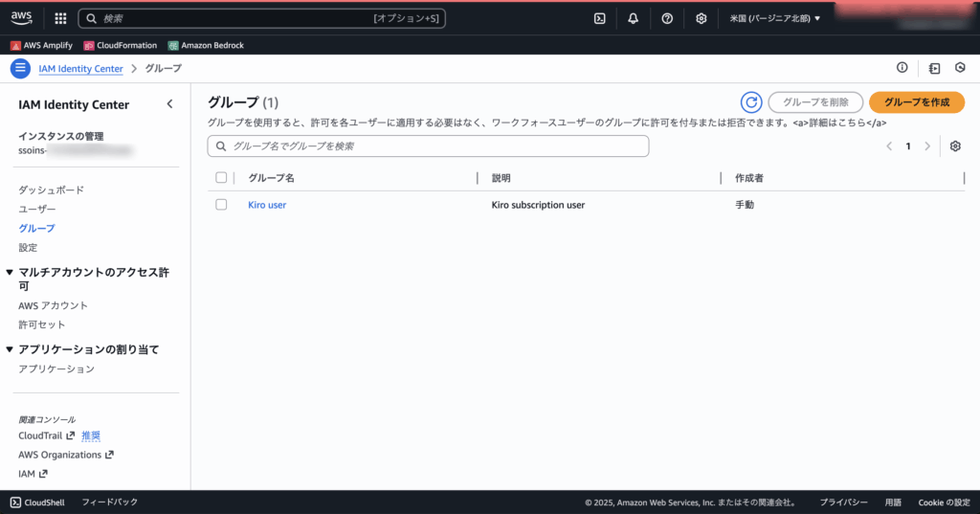Click the グループを作成 button
Viewport: 980px width, 514px height.
coord(916,102)
